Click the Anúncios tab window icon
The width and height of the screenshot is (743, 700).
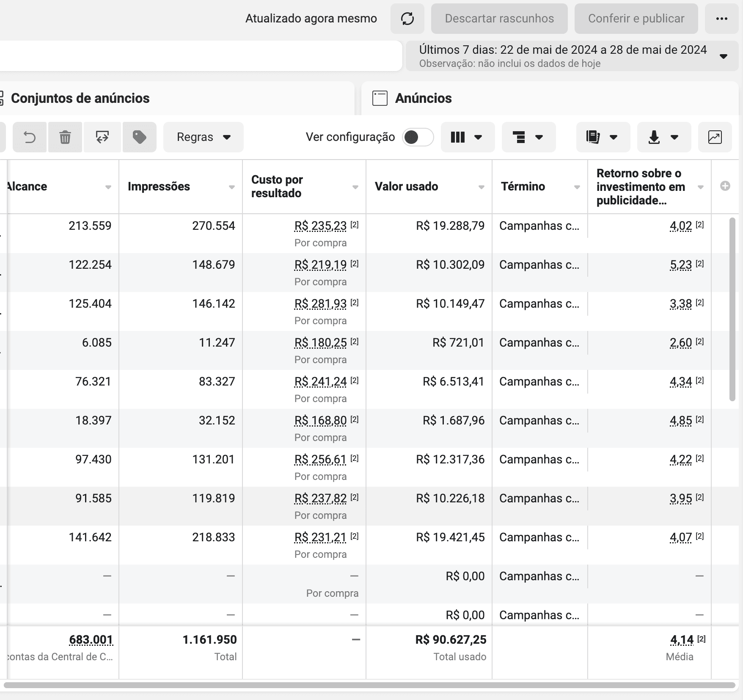(380, 98)
